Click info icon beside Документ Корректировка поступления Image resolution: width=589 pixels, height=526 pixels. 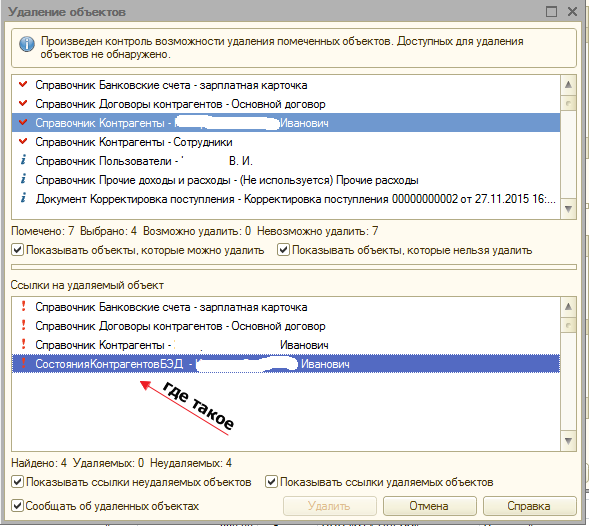pos(23,198)
